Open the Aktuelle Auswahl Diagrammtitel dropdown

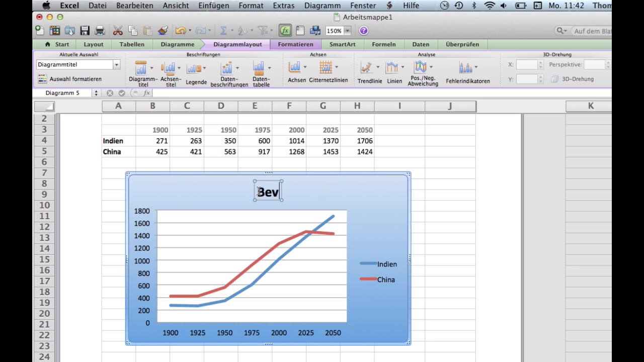click(x=116, y=64)
